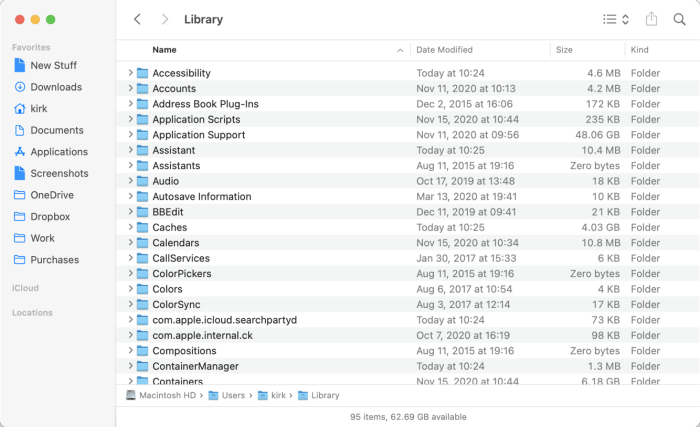Click the Locations sidebar section header

[x=32, y=313]
